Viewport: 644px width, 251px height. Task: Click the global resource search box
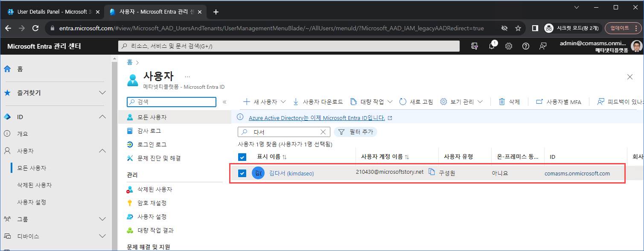point(289,46)
